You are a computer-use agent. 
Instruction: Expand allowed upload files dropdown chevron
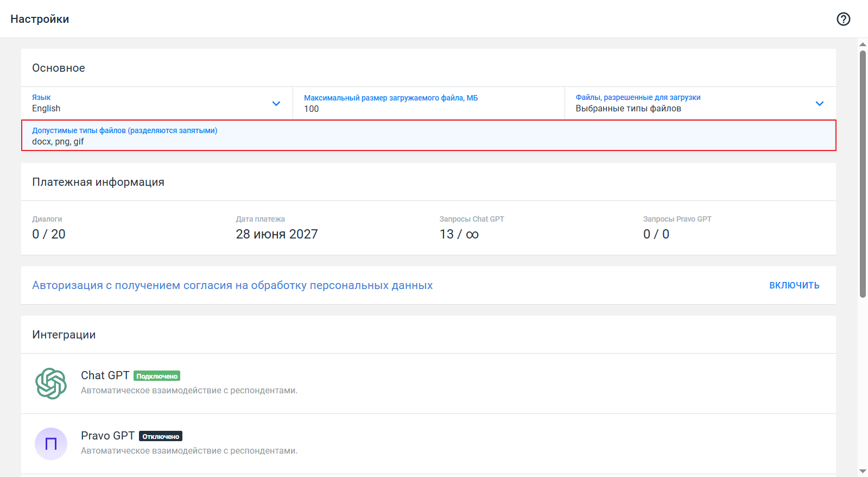tap(819, 103)
